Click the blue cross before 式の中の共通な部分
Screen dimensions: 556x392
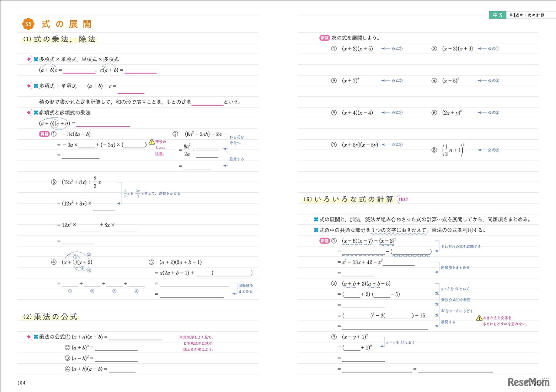click(x=316, y=230)
